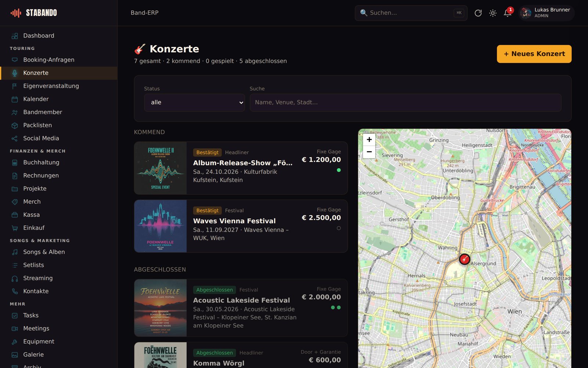The height and width of the screenshot is (368, 588).
Task: Click the Social Media share icon
Action: pos(15,138)
